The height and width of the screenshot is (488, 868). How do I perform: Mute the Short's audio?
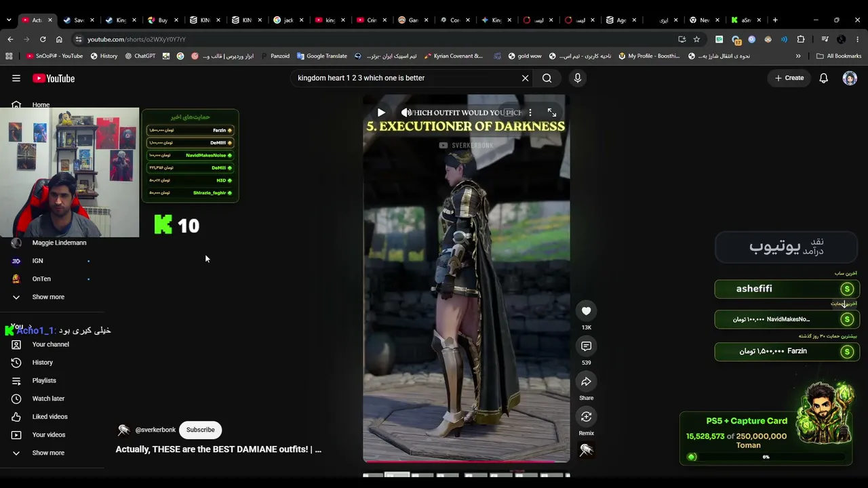click(x=406, y=113)
